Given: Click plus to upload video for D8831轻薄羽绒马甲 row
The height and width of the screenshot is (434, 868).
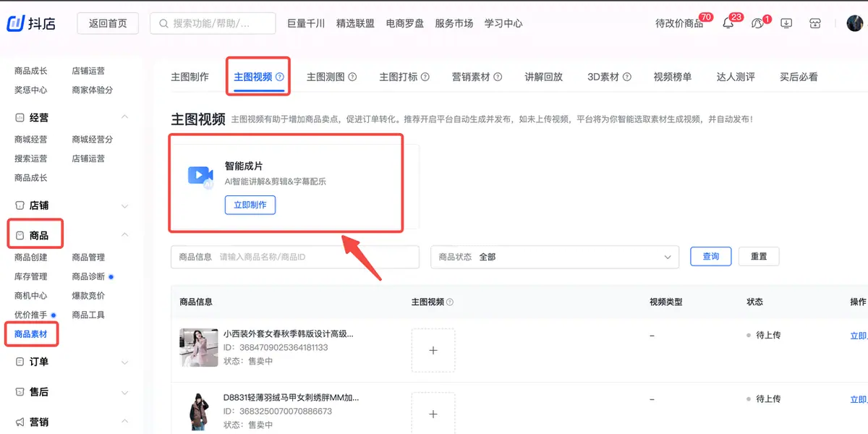Looking at the screenshot, I should (433, 414).
